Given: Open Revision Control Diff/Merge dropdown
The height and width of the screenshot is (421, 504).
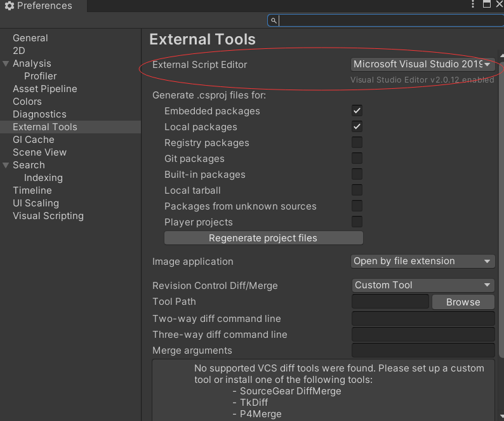Looking at the screenshot, I should pos(423,285).
